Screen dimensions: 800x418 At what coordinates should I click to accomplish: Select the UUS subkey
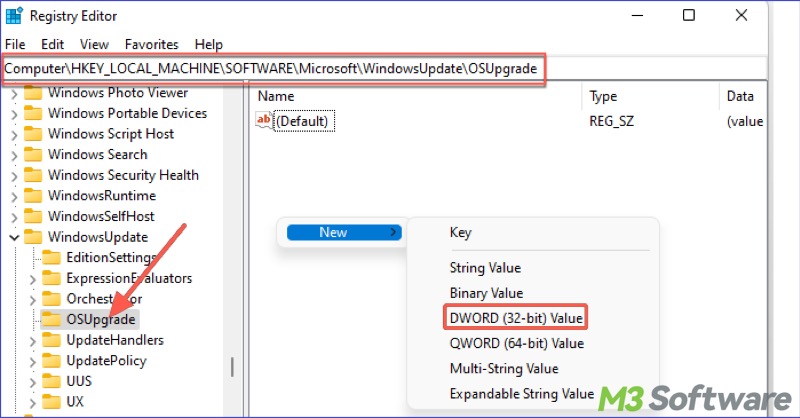[x=79, y=381]
